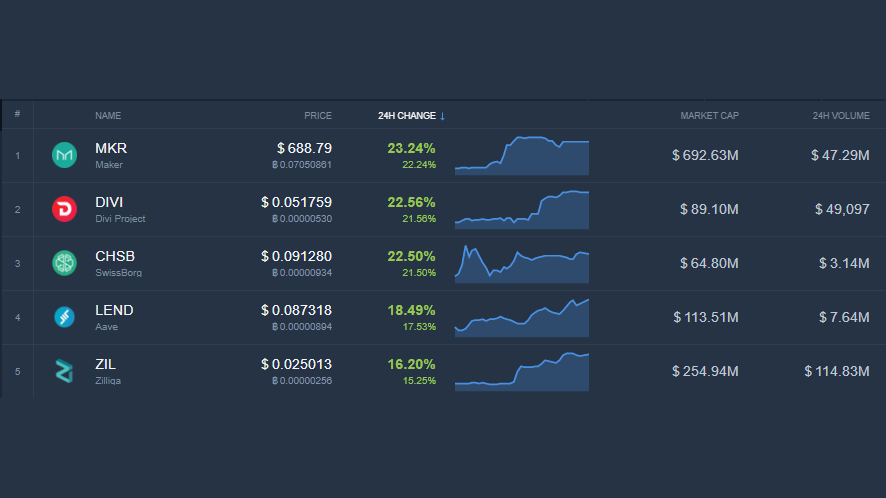886x498 pixels.
Task: Open the LEND coin name
Action: 114,310
